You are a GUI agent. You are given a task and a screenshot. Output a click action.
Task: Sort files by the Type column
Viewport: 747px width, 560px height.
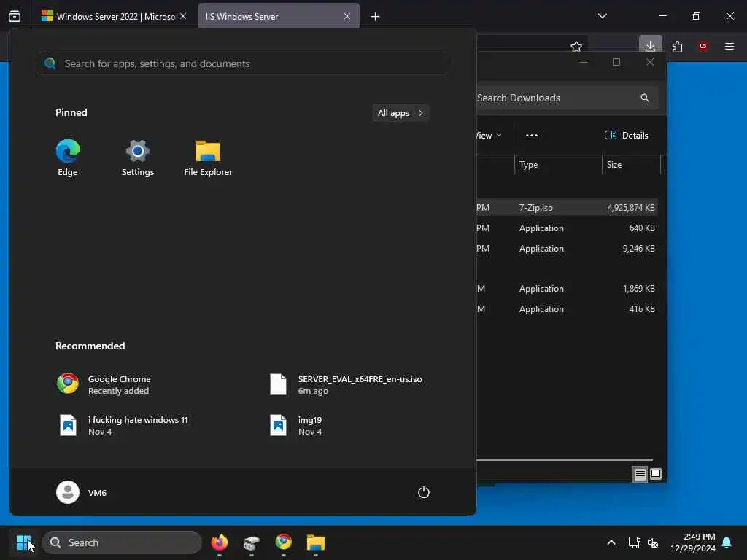click(558, 165)
